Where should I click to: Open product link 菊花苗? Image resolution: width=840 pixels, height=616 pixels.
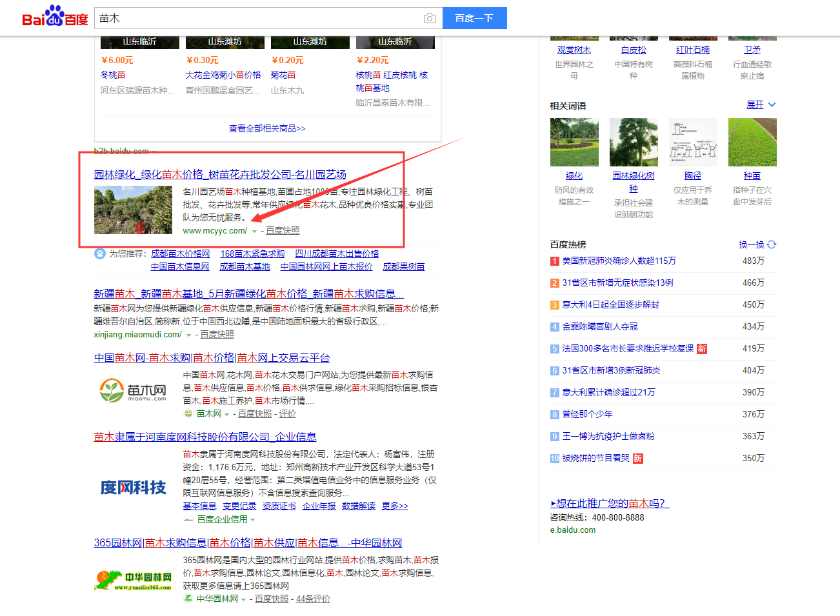pos(283,75)
